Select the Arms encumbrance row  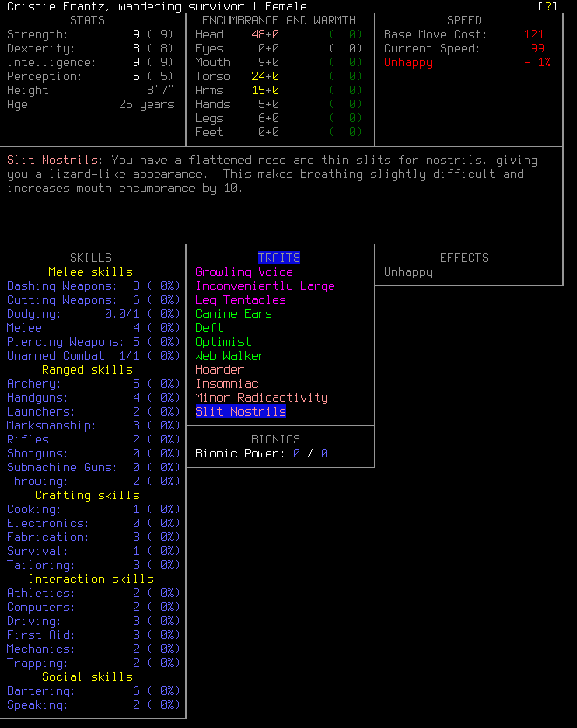point(278,90)
